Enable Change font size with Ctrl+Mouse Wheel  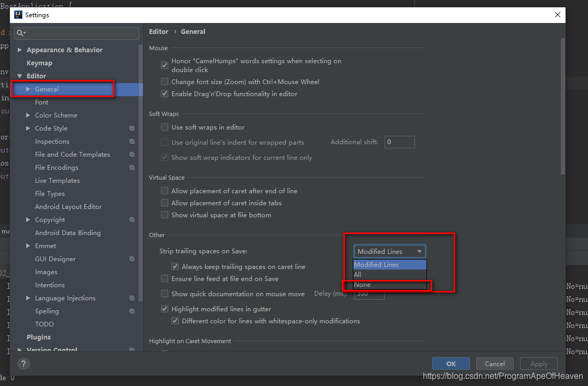[x=165, y=81]
